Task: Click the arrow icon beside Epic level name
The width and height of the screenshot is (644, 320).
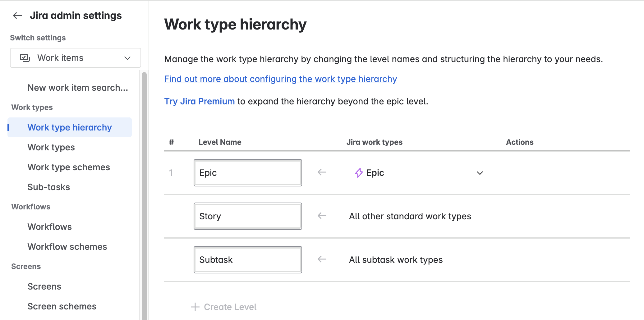Action: (x=322, y=172)
